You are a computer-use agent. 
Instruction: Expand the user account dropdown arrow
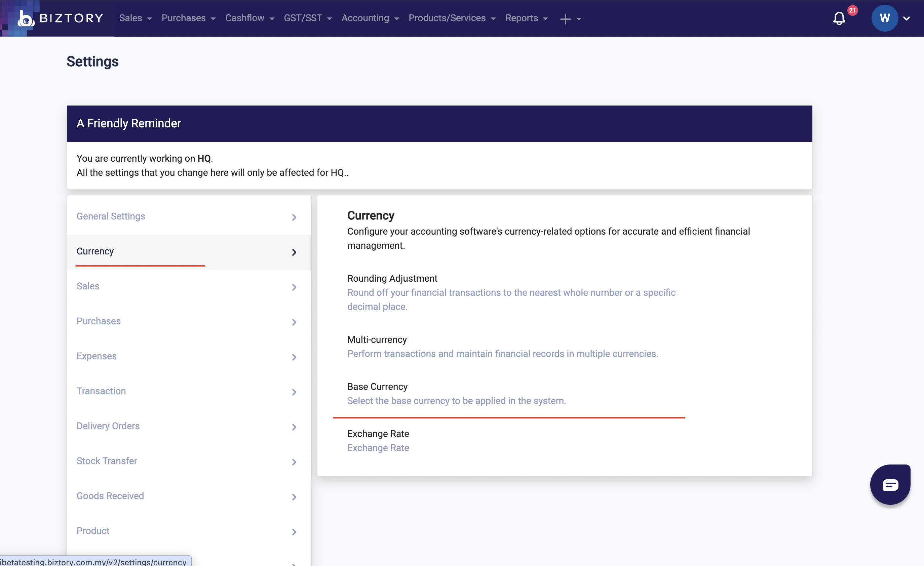pos(907,18)
